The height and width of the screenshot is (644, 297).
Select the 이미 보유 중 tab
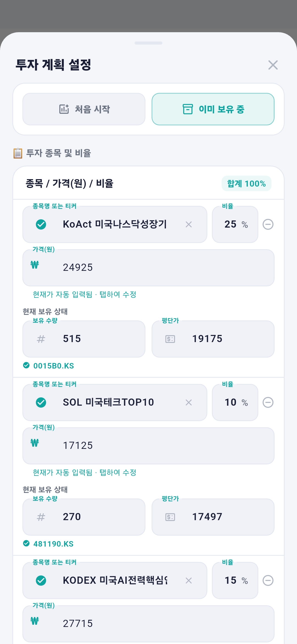pos(213,109)
